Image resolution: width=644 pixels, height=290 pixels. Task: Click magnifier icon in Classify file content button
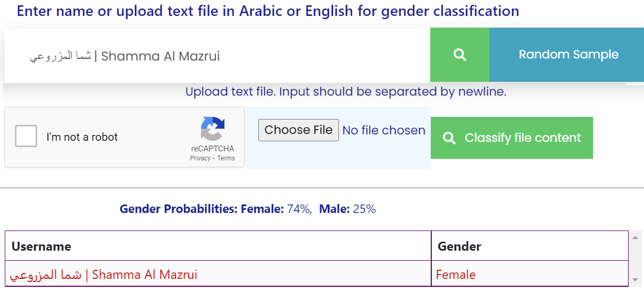(x=449, y=138)
